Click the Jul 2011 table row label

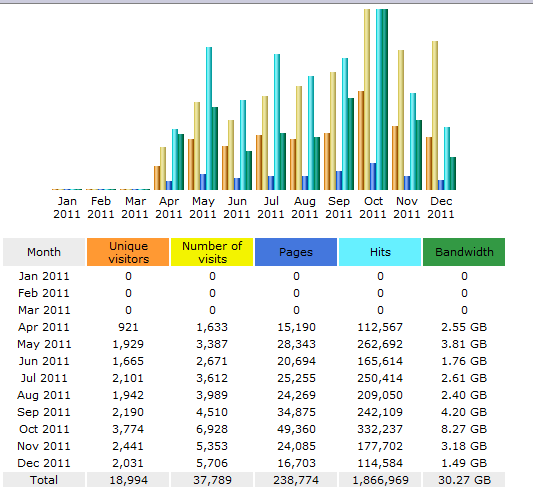(44, 378)
